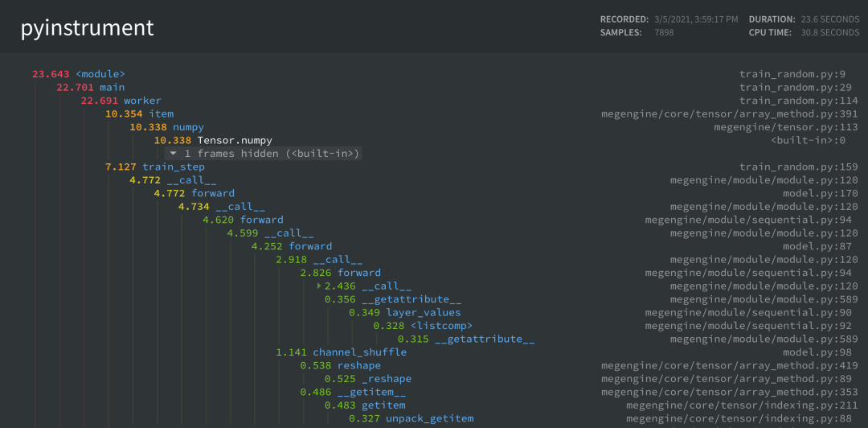Click the sequential.py:90 file location
The image size is (868, 428).
tap(748, 313)
